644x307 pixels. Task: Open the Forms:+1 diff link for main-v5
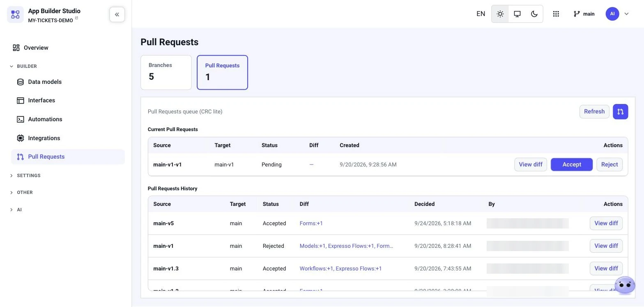point(311,224)
